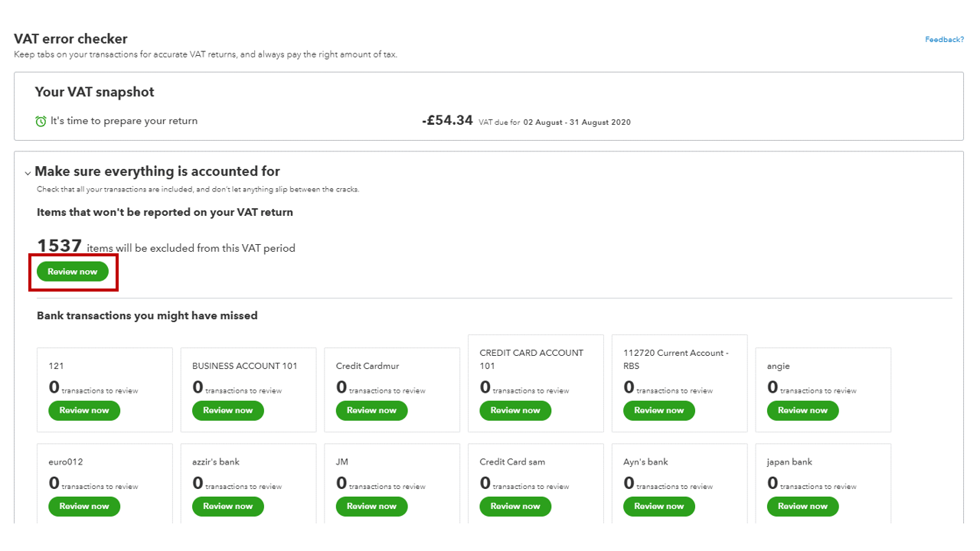Screen dimensions: 980x551
Task: Review now for Credit Cardmur
Action: tap(371, 410)
